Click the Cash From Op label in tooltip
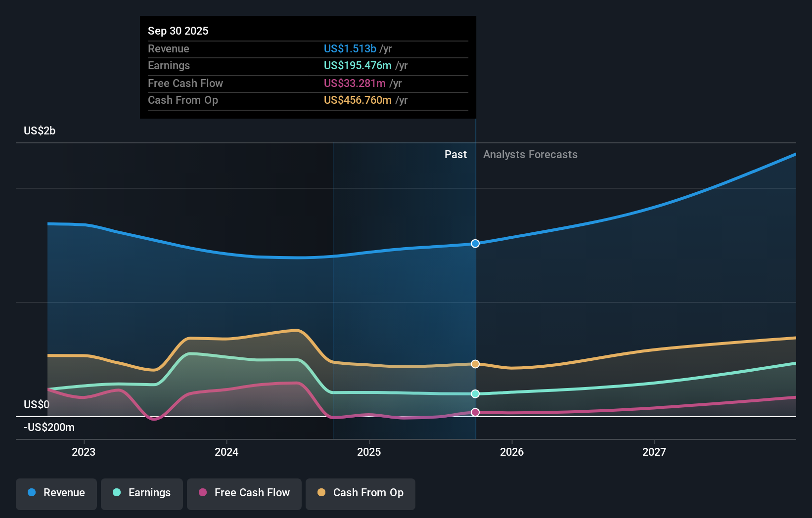Viewport: 812px width, 518px height. (183, 100)
